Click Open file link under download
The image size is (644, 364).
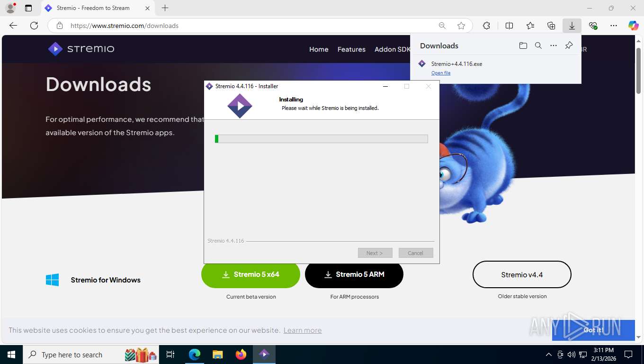441,73
